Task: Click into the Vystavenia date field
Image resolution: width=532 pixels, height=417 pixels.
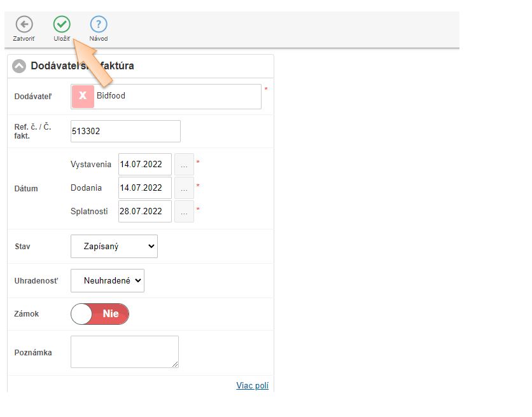Action: coord(144,164)
